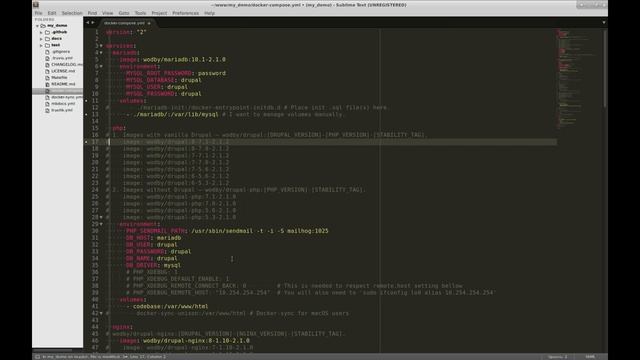The image size is (640, 360).
Task: Expand the test folder arrow
Action: [41, 45]
